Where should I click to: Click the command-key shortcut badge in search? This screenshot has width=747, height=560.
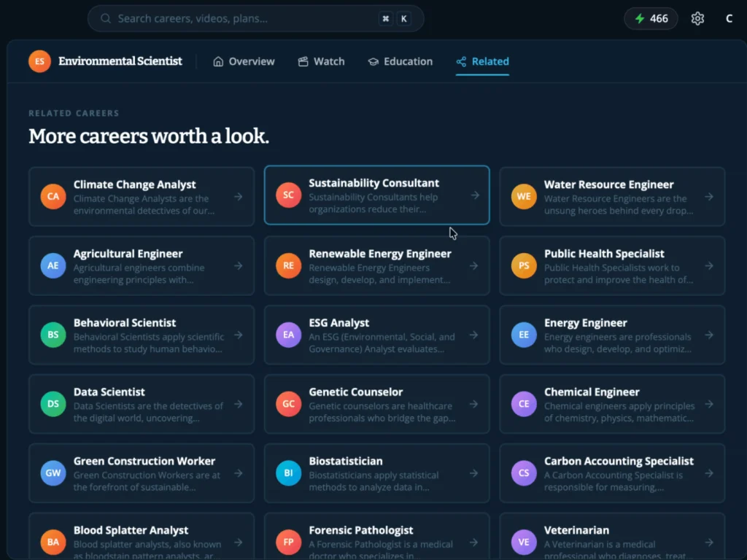click(x=385, y=18)
